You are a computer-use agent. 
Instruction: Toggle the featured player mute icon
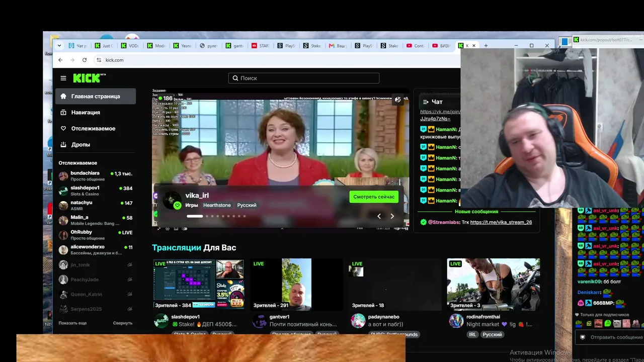click(x=398, y=100)
